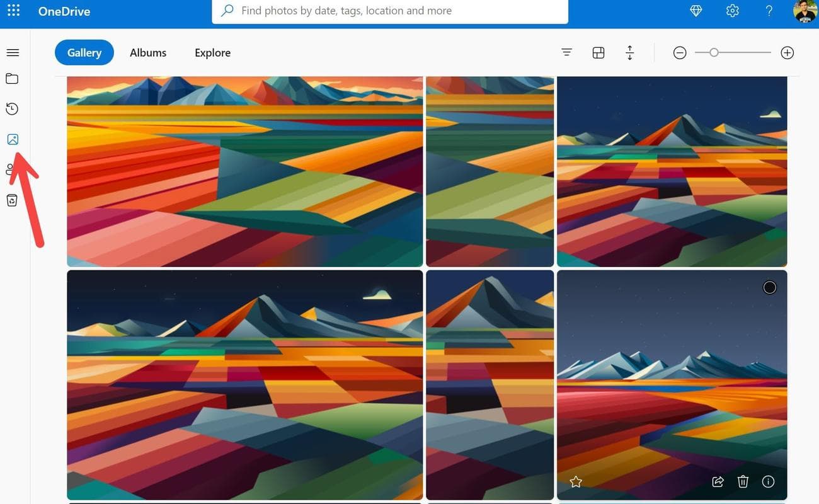
Task: Collapse the navigation pane with the hamburger icon
Action: point(13,52)
